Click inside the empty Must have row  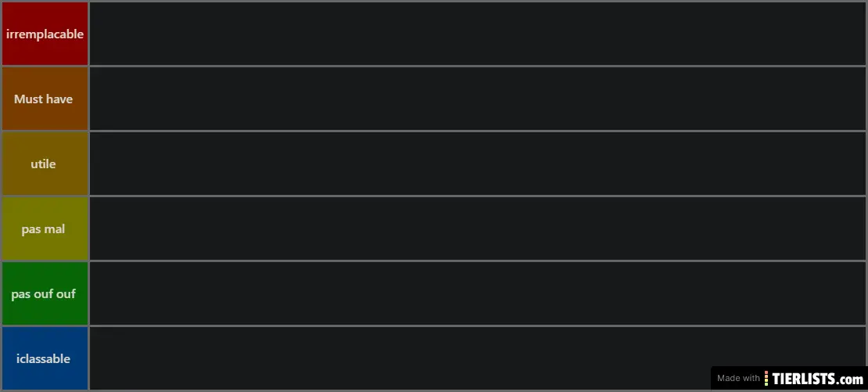tap(477, 99)
